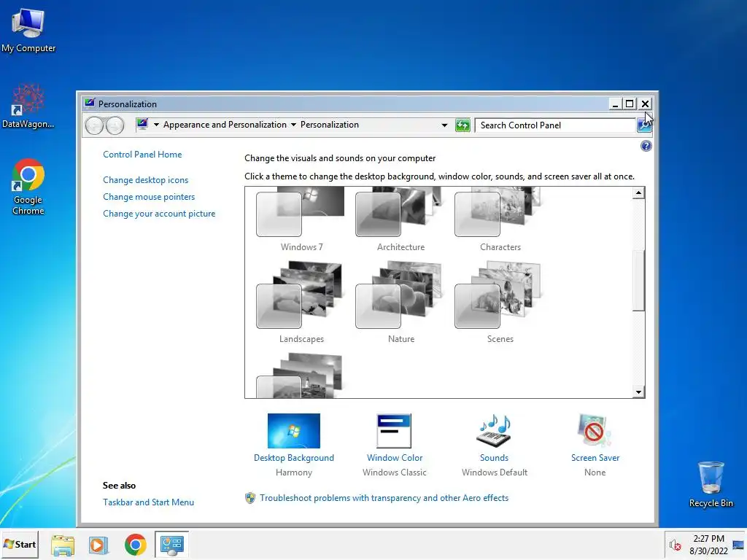This screenshot has width=747, height=560.
Task: Open the Sounds icon
Action: [494, 430]
